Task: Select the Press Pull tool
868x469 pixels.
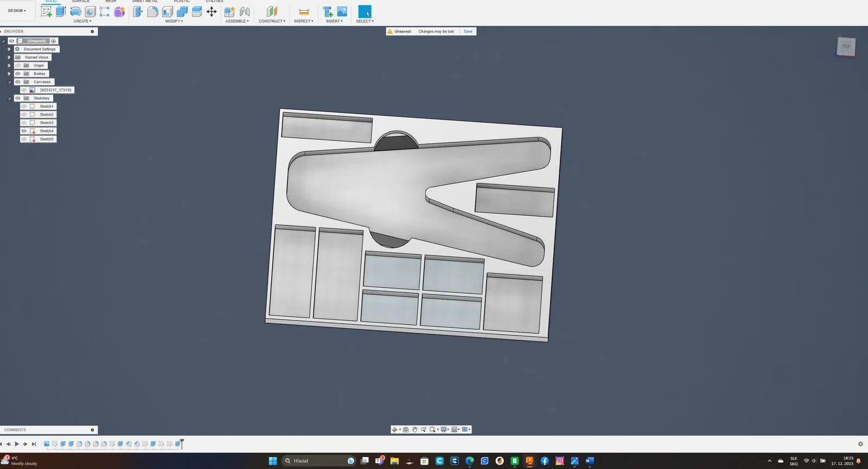Action: point(138,11)
